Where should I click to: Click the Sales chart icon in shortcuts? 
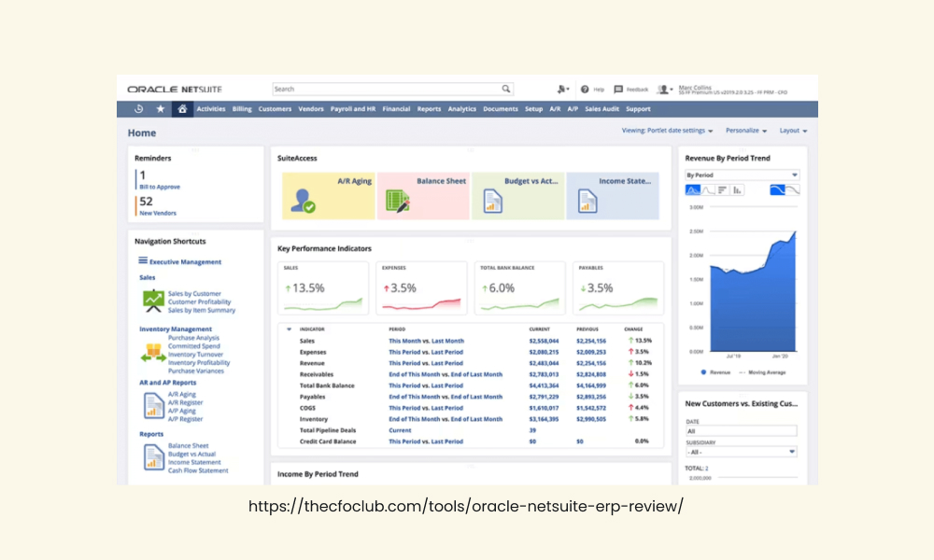tap(153, 301)
